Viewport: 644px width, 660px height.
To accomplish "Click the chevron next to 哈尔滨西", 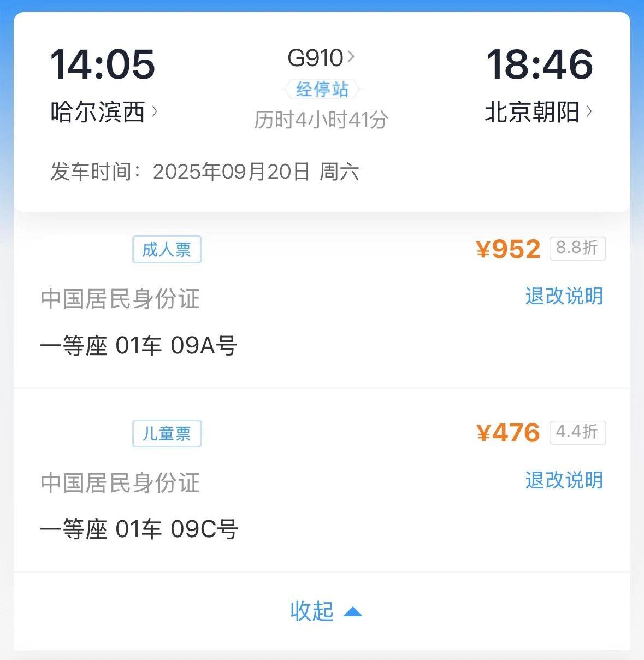I will (x=155, y=111).
